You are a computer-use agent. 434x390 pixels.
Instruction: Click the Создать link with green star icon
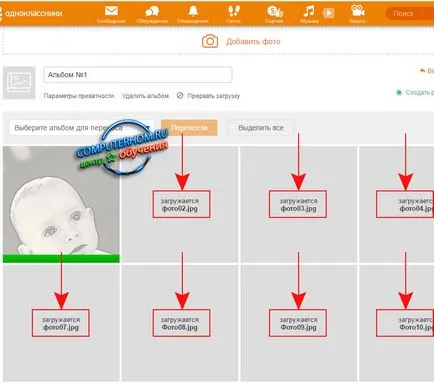point(415,92)
